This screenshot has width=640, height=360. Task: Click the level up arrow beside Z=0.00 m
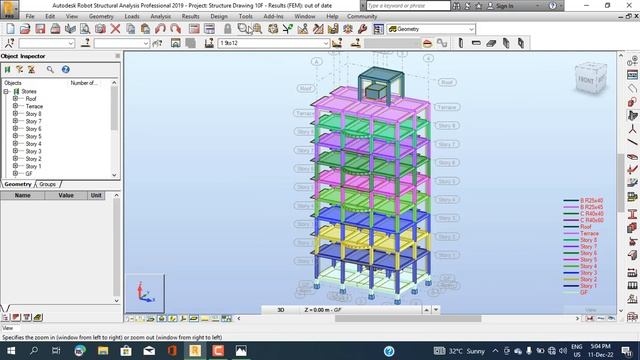[x=427, y=310]
